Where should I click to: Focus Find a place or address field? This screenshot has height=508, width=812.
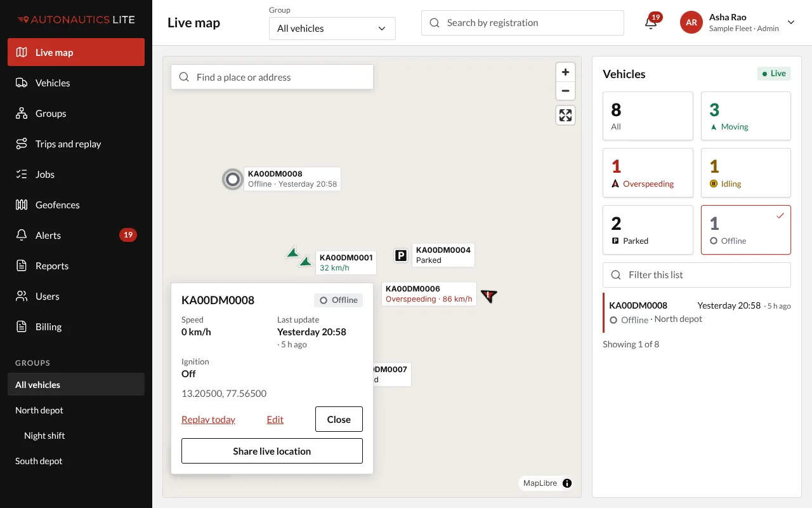click(272, 77)
